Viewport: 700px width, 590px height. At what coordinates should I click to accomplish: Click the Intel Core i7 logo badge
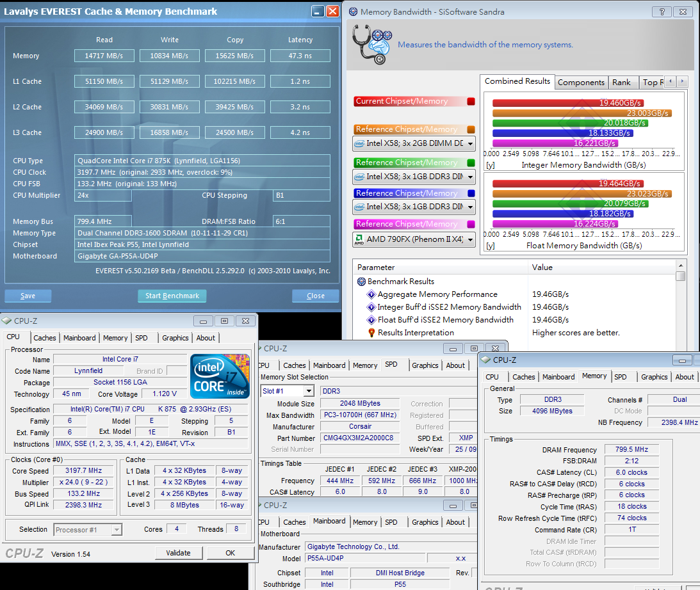(220, 376)
